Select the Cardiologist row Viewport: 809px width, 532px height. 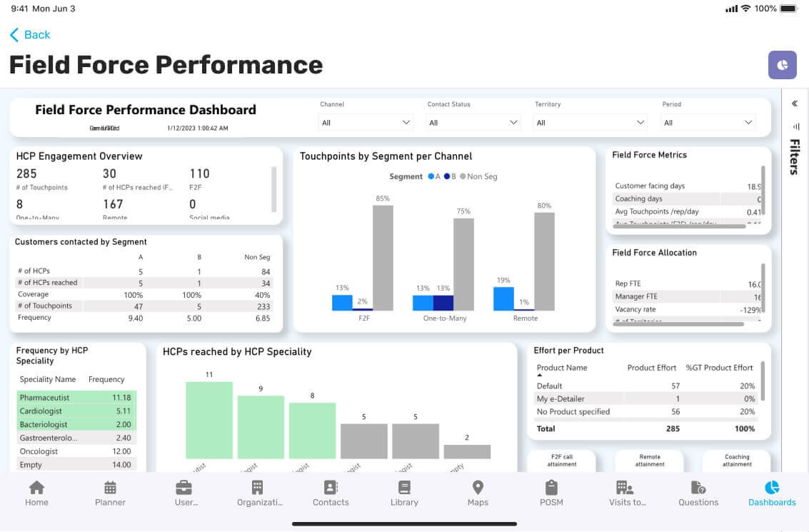point(76,411)
